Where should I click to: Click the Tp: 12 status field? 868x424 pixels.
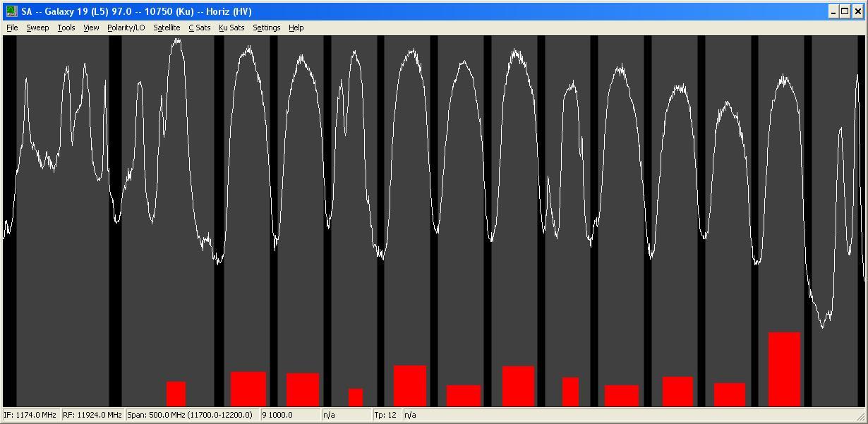tap(385, 415)
